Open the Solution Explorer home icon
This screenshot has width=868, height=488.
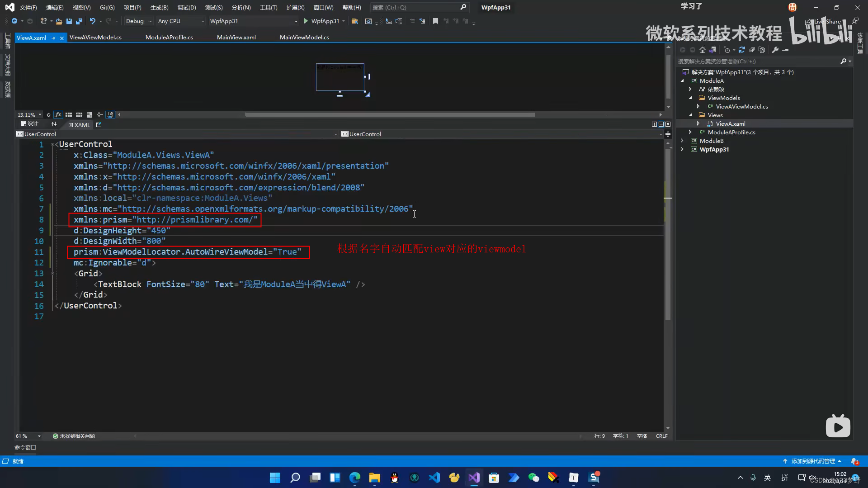(x=702, y=50)
